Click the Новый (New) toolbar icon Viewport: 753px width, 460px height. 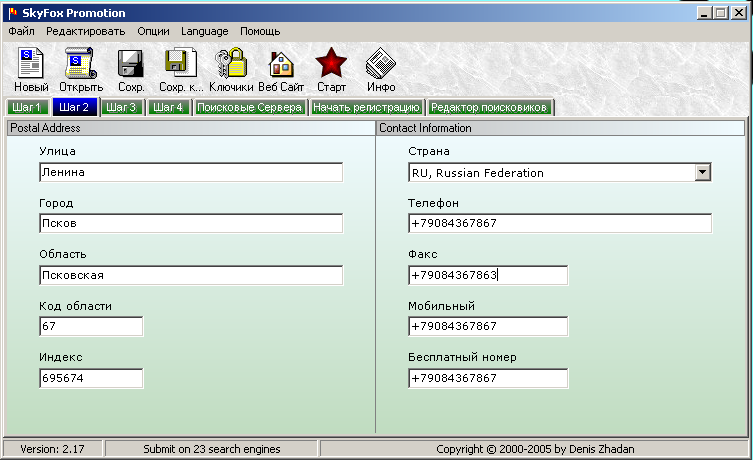tap(31, 63)
